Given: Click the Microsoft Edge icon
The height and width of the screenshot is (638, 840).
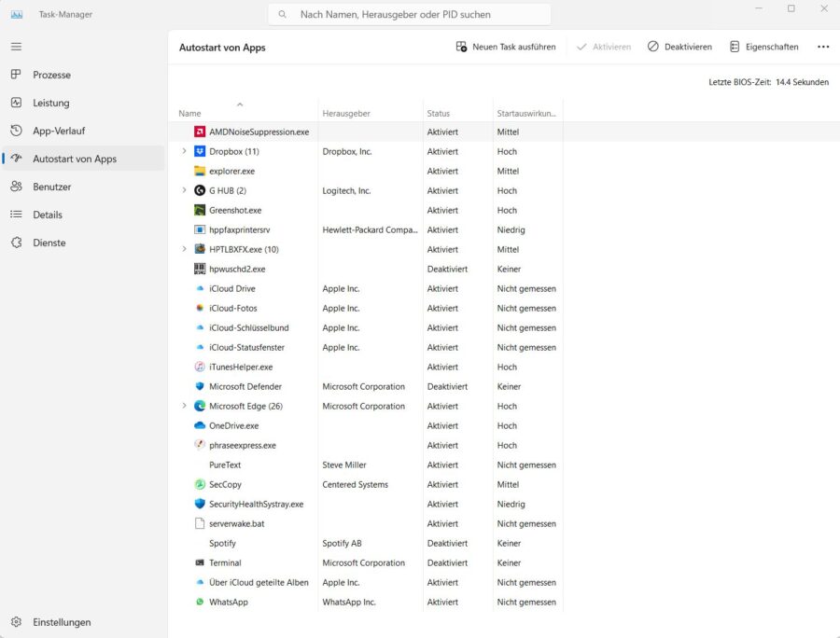Looking at the screenshot, I should point(200,406).
